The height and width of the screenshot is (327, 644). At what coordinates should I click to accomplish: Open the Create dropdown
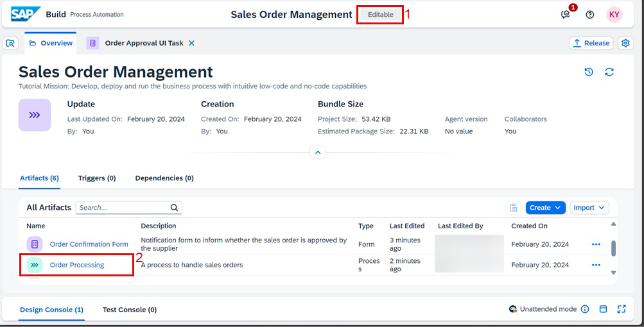[545, 208]
